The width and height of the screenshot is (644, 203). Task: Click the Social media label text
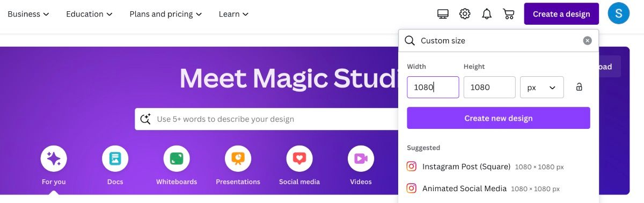(299, 182)
